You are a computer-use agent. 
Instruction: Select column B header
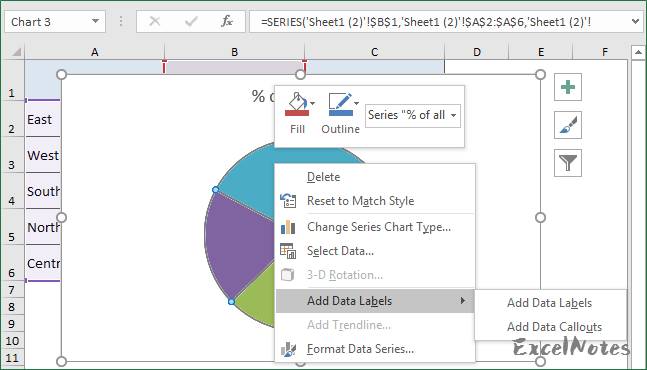(234, 52)
